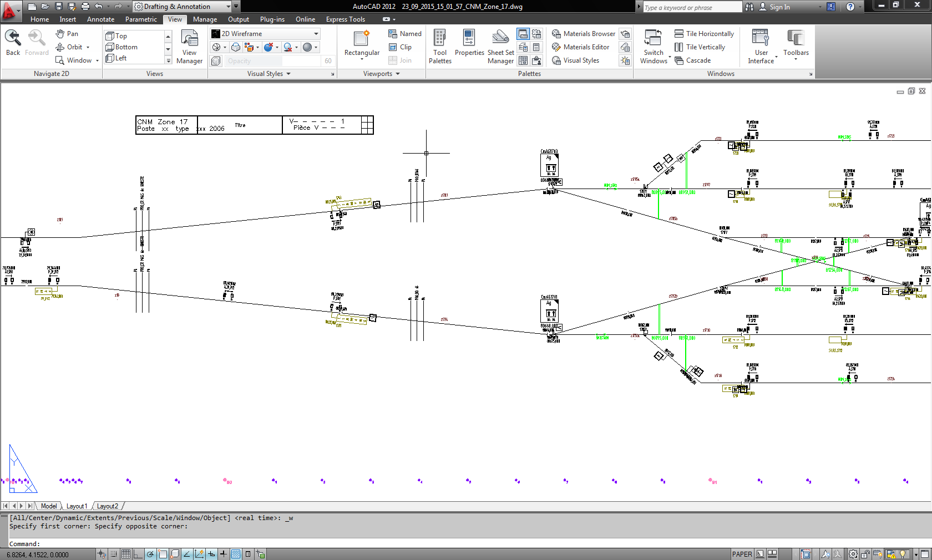
Task: Select the Left view preset
Action: coord(116,58)
